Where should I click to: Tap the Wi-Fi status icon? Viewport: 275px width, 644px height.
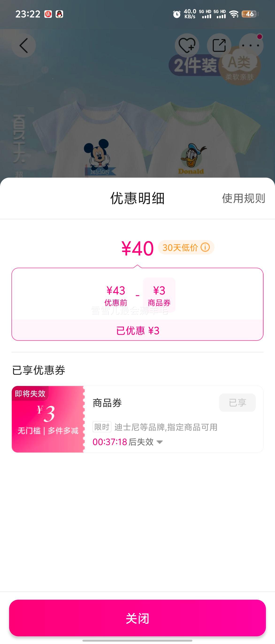234,14
